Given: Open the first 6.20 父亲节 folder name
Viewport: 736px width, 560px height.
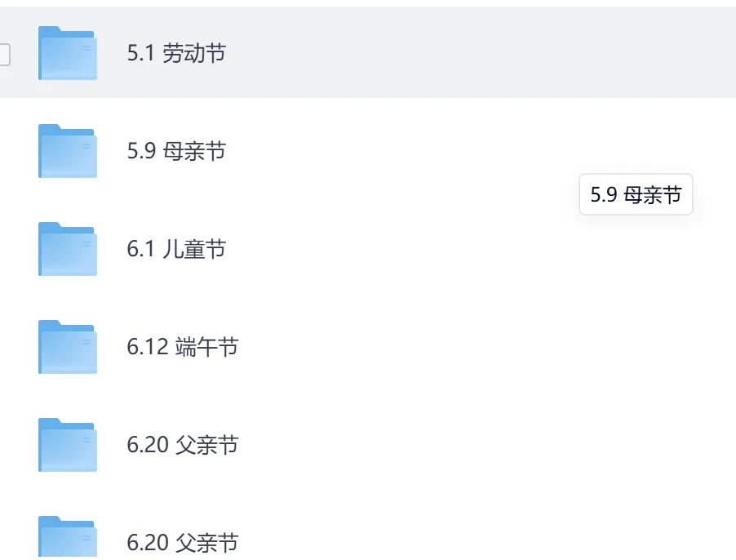Looking at the screenshot, I should (x=183, y=445).
